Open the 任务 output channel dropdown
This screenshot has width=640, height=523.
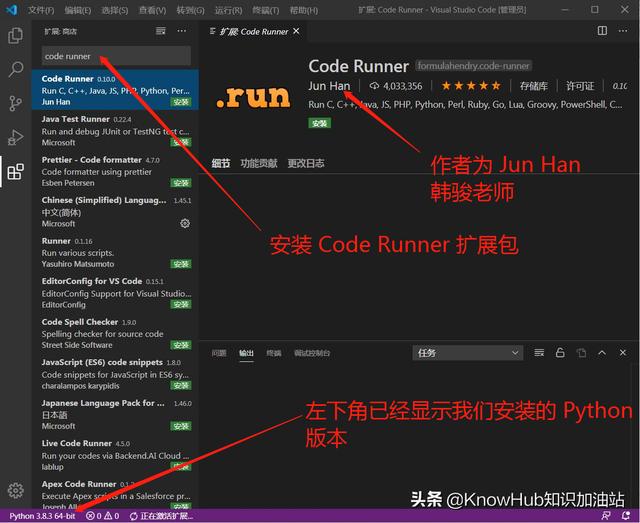tap(468, 353)
